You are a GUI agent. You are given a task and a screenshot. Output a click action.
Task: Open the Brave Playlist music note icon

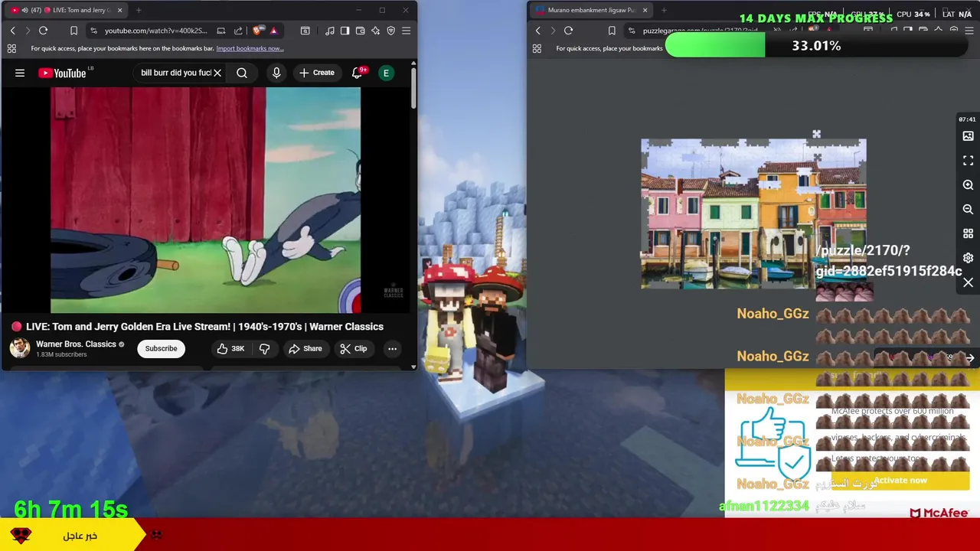(329, 31)
